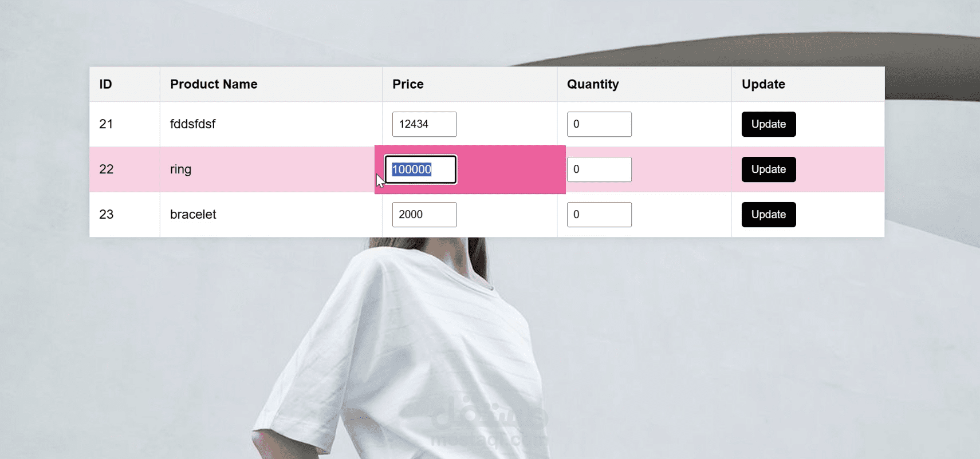The width and height of the screenshot is (980, 459).
Task: Click the ID cell showing 21
Action: [124, 124]
